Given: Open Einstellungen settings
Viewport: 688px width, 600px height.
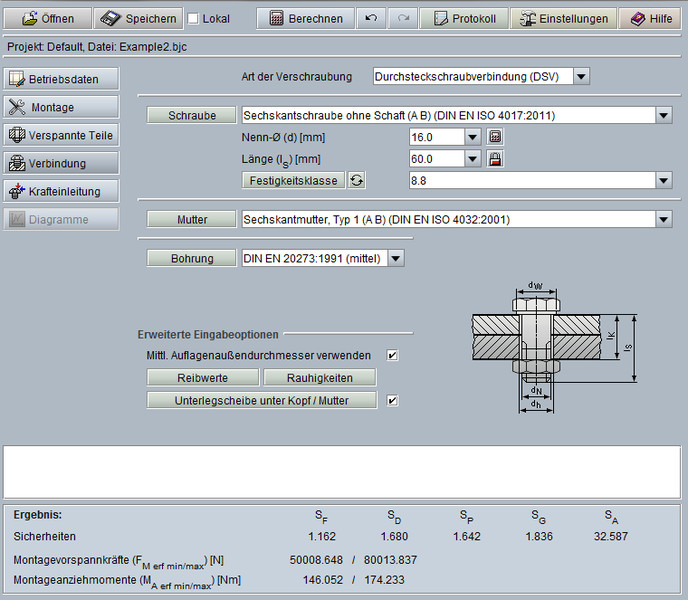Looking at the screenshot, I should 564,18.
